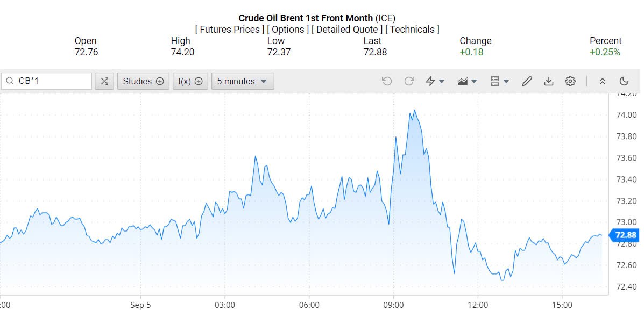
Task: Open the chart layout template dropdown
Action: pyautogui.click(x=499, y=81)
